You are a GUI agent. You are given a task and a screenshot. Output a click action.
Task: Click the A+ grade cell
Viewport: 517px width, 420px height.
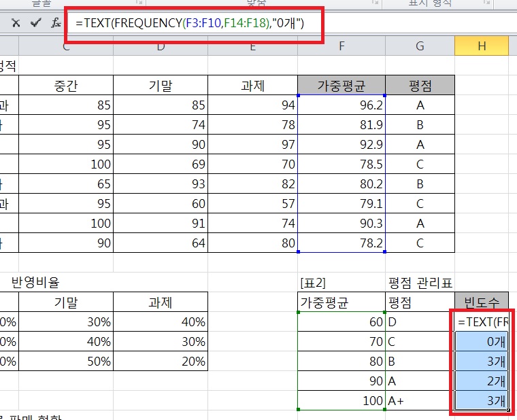420,401
